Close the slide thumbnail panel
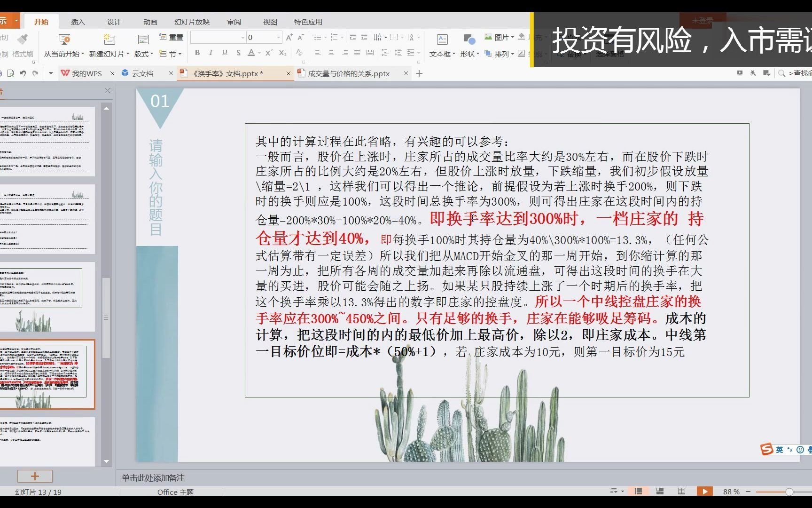Image resolution: width=812 pixels, height=508 pixels. [108, 91]
